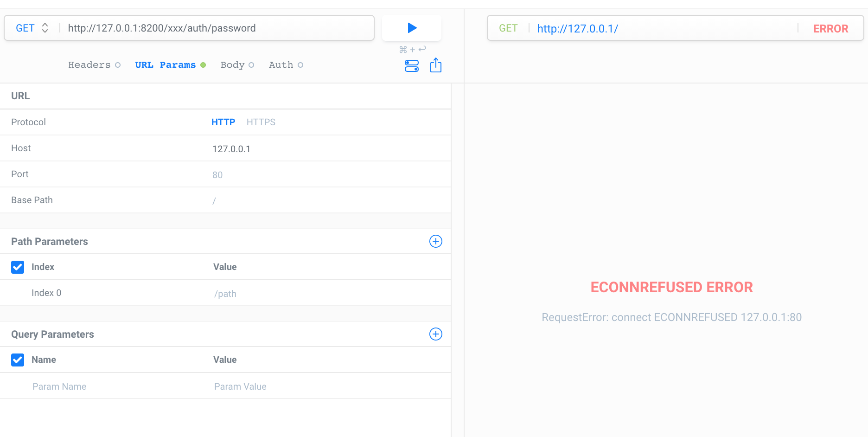Select HTTP protocol option
Screen dimensions: 868x437
[x=223, y=122]
